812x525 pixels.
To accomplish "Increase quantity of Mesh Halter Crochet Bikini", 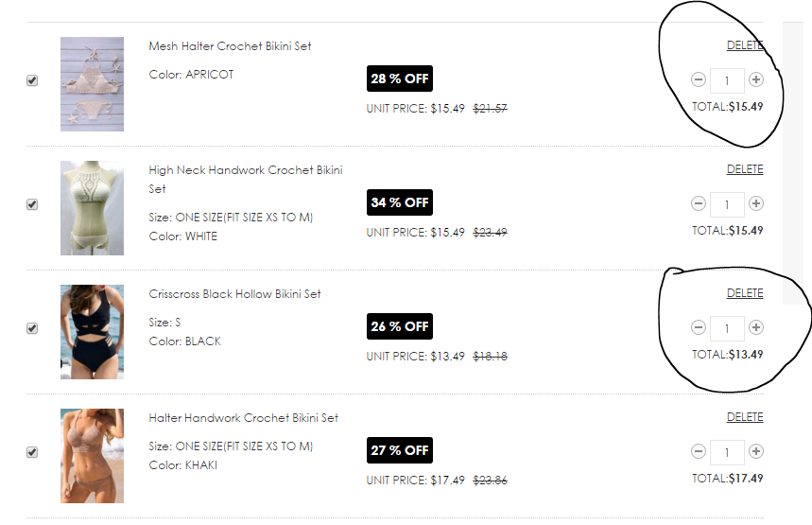I will 756,80.
